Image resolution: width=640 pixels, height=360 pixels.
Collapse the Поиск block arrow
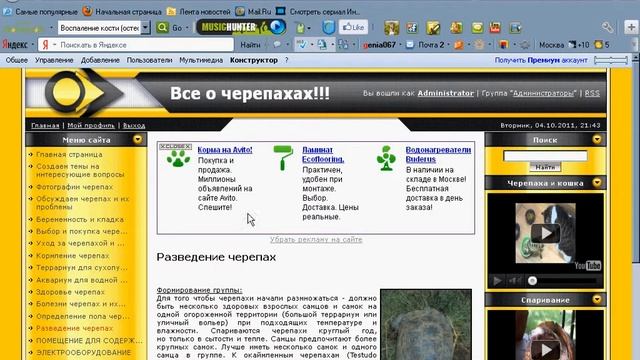point(597,140)
